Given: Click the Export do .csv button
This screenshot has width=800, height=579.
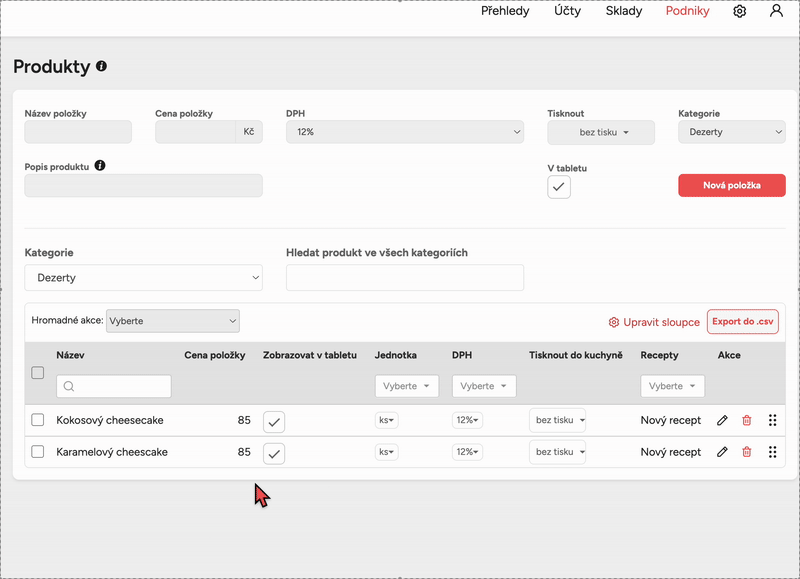Looking at the screenshot, I should tap(742, 322).
